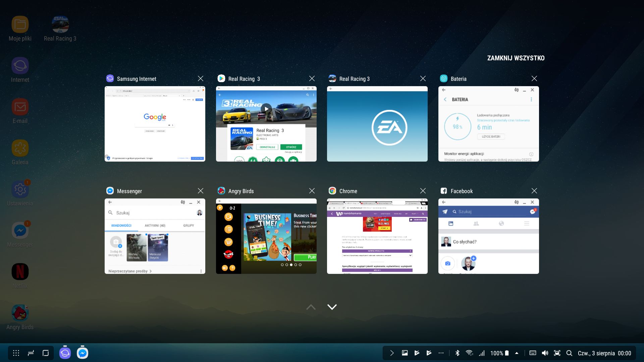644x362 pixels.
Task: Go back with chevron beside BATERIA
Action: [x=445, y=100]
